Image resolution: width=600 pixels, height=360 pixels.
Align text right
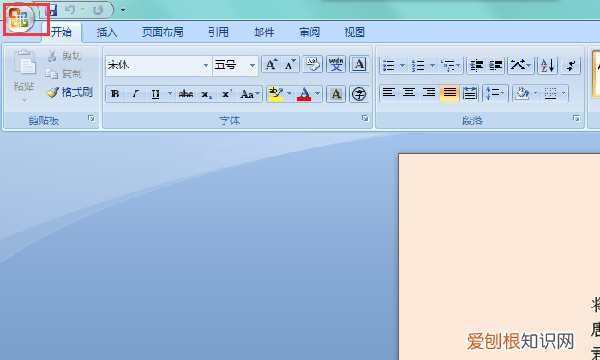429,93
